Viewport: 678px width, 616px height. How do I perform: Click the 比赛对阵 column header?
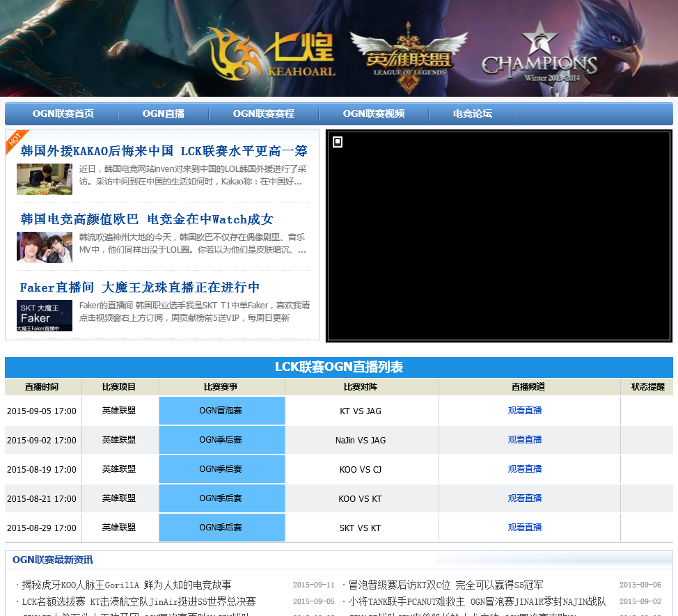(x=361, y=387)
